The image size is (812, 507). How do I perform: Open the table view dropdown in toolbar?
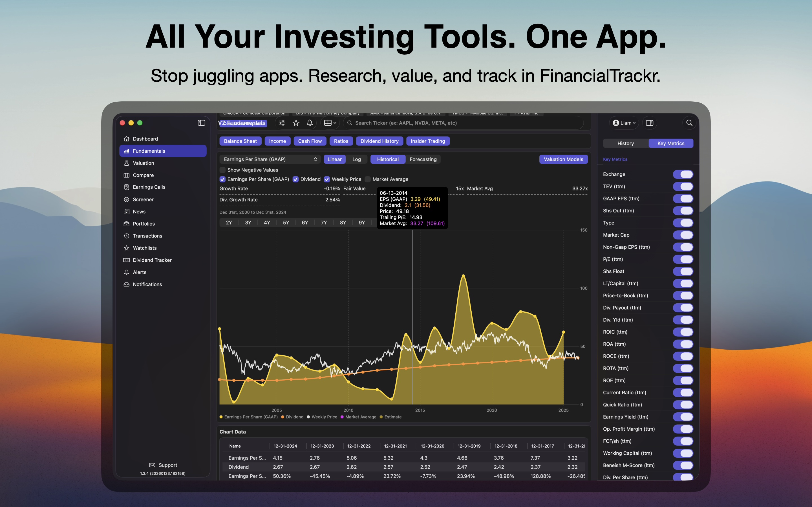[330, 123]
